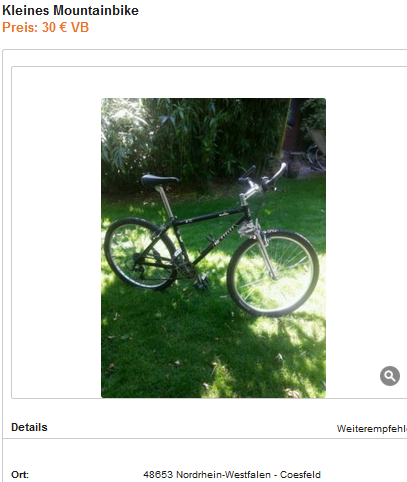Click the bike handlebars in the photo
The height and width of the screenshot is (482, 407).
click(x=263, y=178)
